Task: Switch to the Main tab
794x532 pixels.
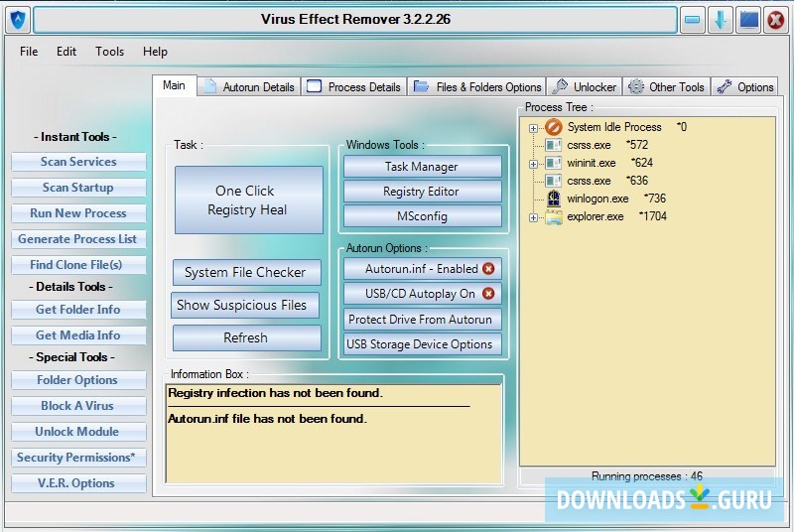Action: coord(174,85)
